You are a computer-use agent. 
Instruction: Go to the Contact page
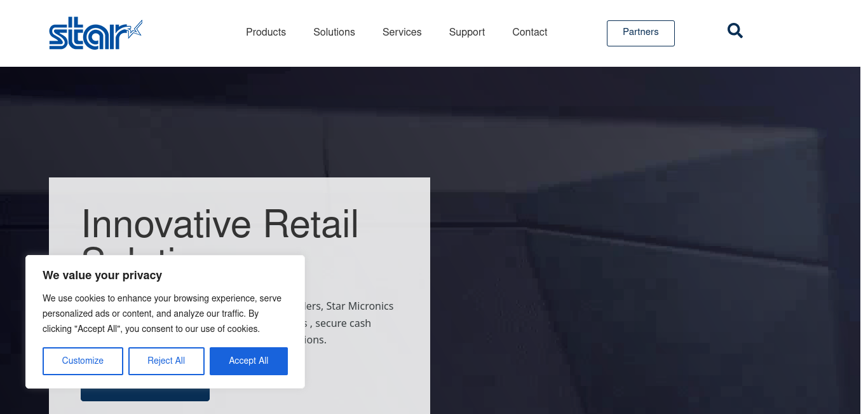tap(530, 32)
